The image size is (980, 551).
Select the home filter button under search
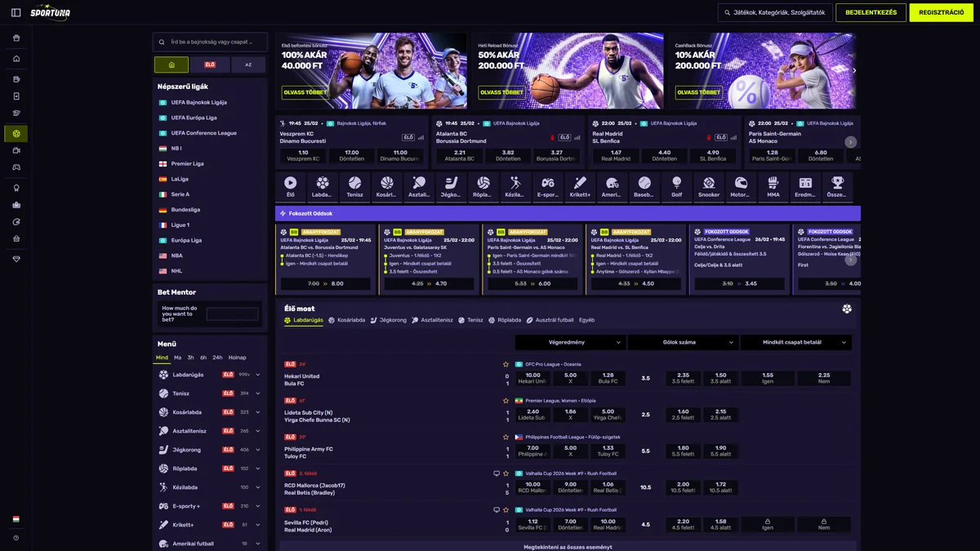tap(171, 64)
